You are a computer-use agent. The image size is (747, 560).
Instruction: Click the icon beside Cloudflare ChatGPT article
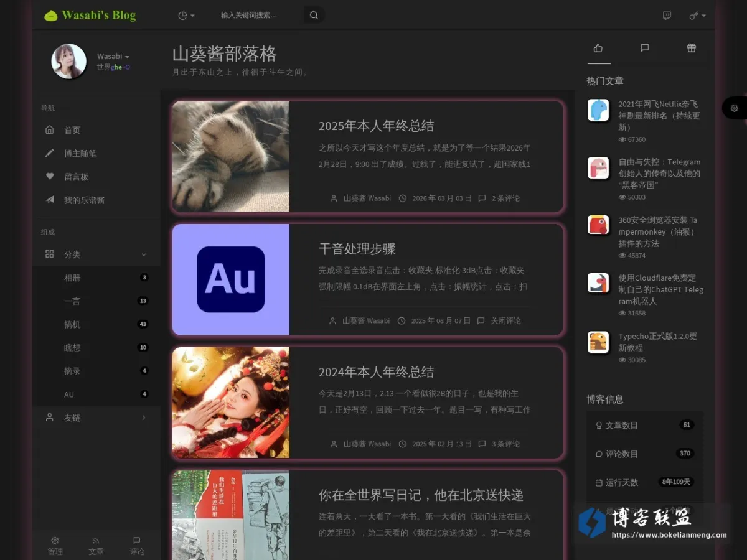pyautogui.click(x=598, y=283)
